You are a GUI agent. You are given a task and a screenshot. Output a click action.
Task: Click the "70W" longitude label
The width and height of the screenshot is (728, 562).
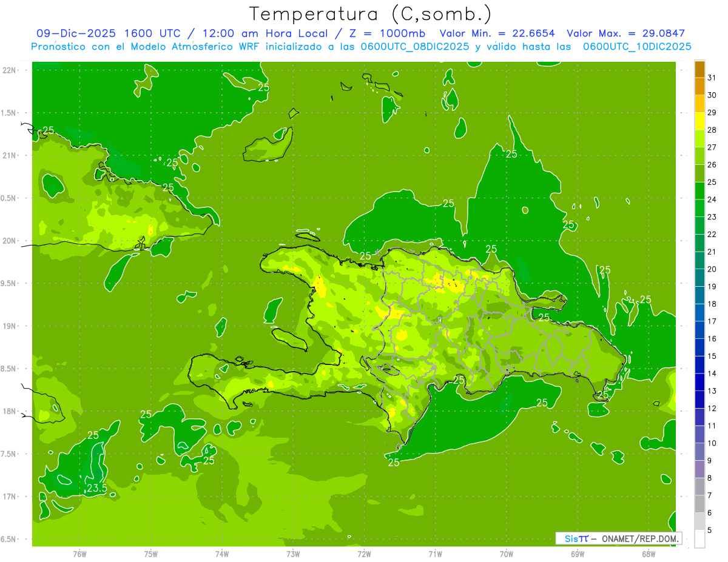tap(507, 554)
